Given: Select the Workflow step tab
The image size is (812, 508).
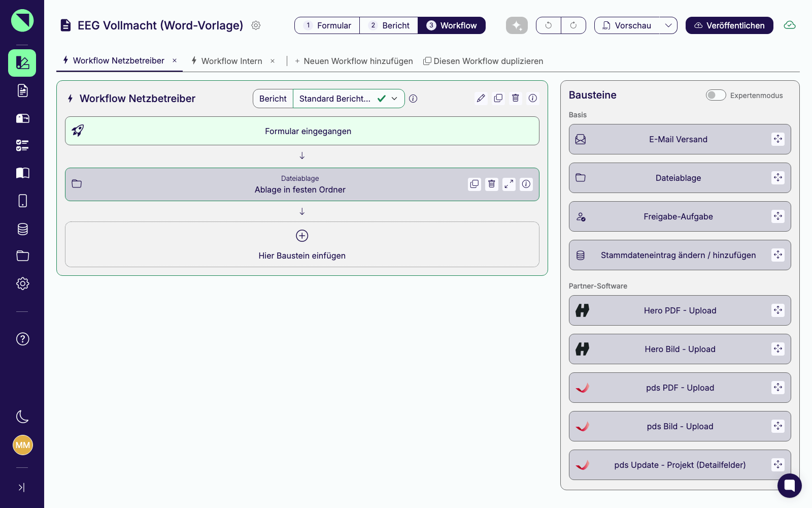Looking at the screenshot, I should point(452,25).
